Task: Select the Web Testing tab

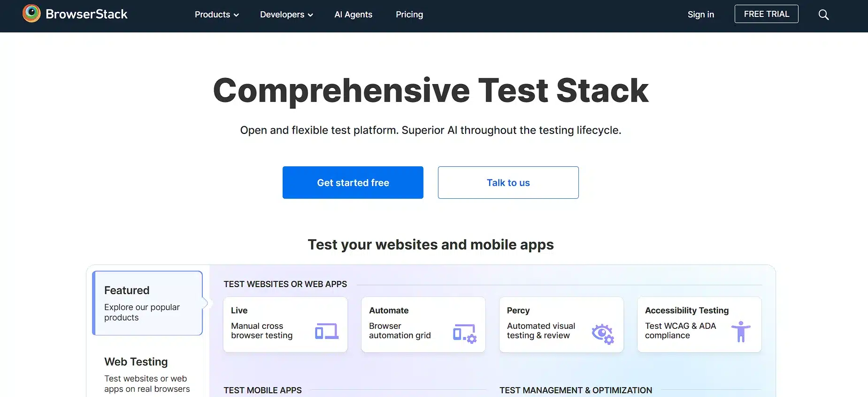Action: click(x=147, y=374)
